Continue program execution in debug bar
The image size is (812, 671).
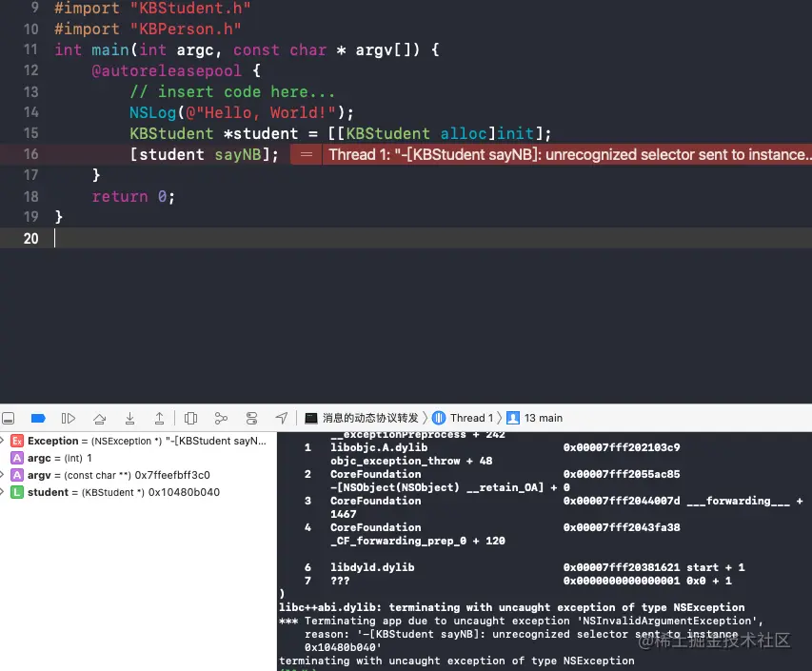tap(69, 418)
